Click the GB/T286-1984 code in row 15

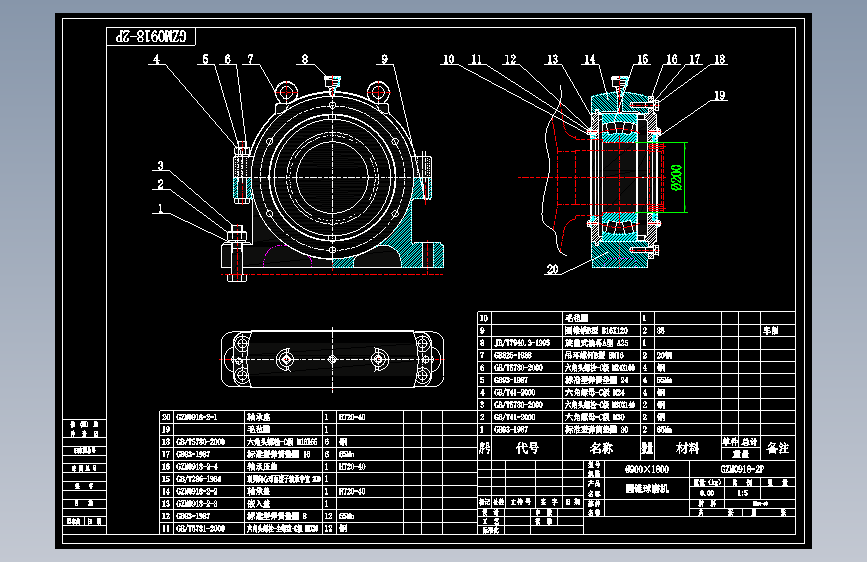coord(199,478)
